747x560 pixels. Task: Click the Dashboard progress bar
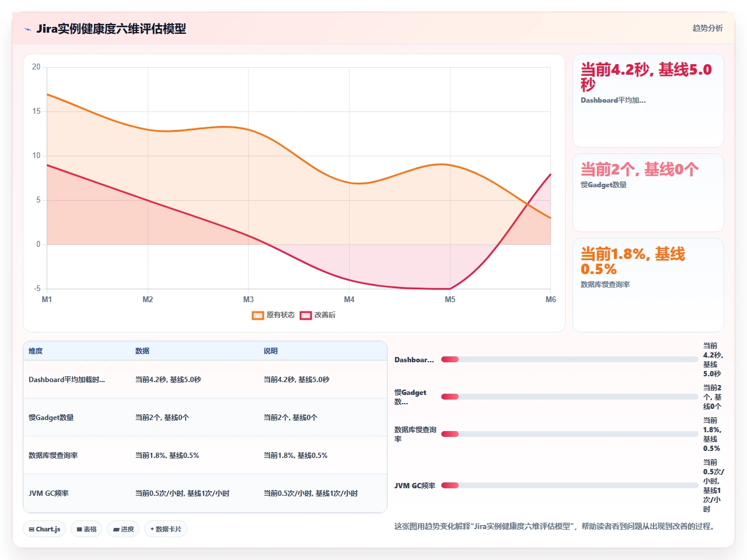[x=570, y=359]
